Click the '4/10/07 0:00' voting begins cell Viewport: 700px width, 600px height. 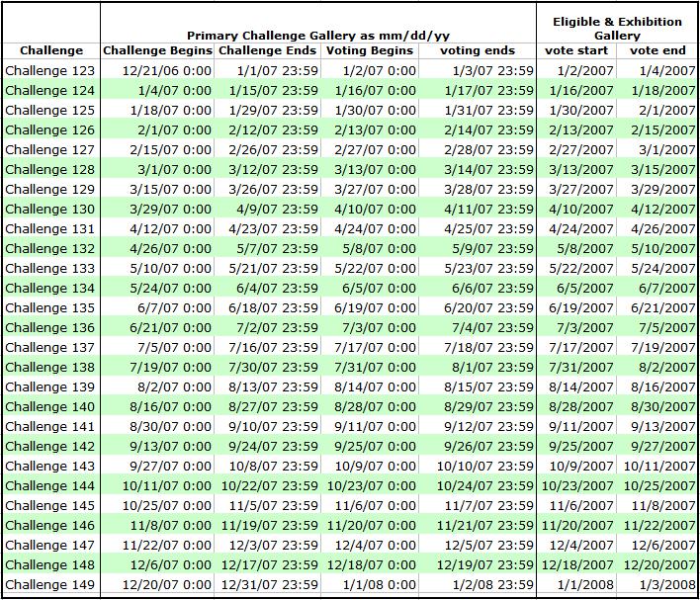click(376, 209)
